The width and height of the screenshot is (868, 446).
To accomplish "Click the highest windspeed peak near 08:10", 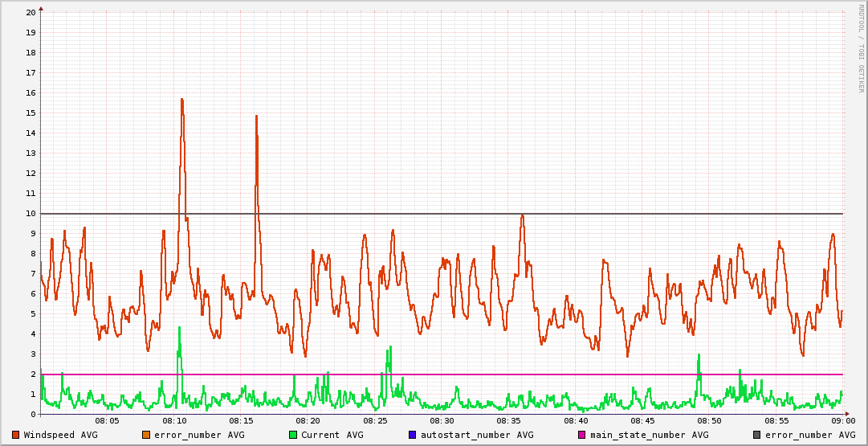I will tap(182, 100).
